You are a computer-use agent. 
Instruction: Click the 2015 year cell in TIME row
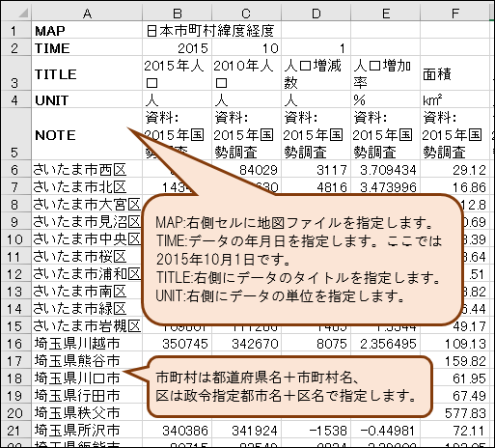177,47
